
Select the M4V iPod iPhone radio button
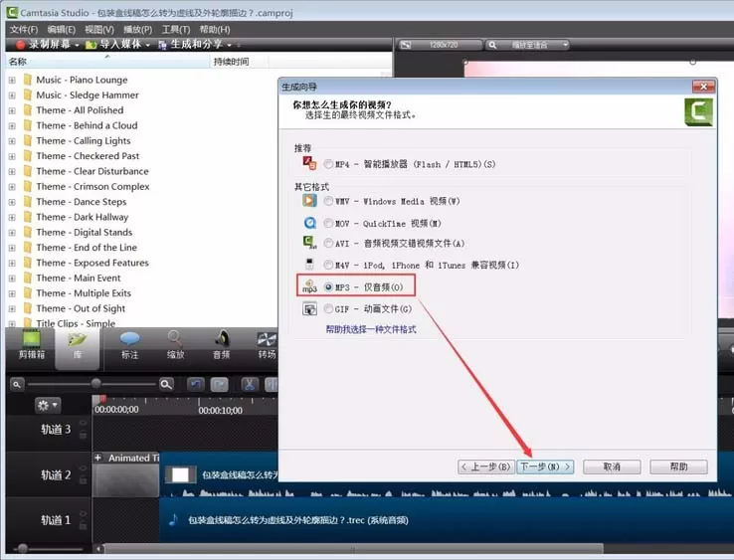point(328,265)
